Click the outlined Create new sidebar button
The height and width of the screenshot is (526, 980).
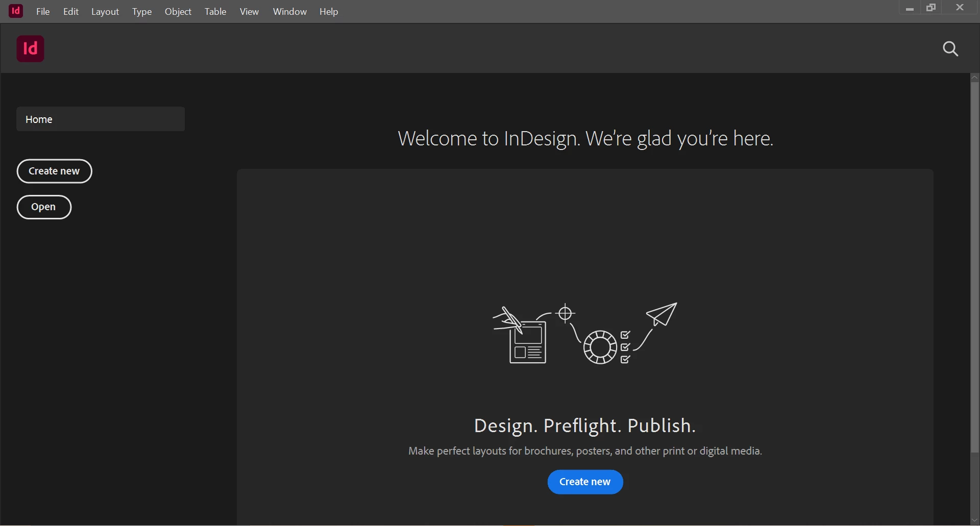[55, 171]
